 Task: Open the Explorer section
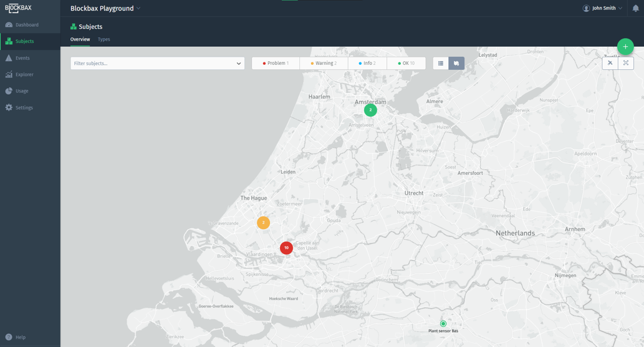click(x=24, y=75)
